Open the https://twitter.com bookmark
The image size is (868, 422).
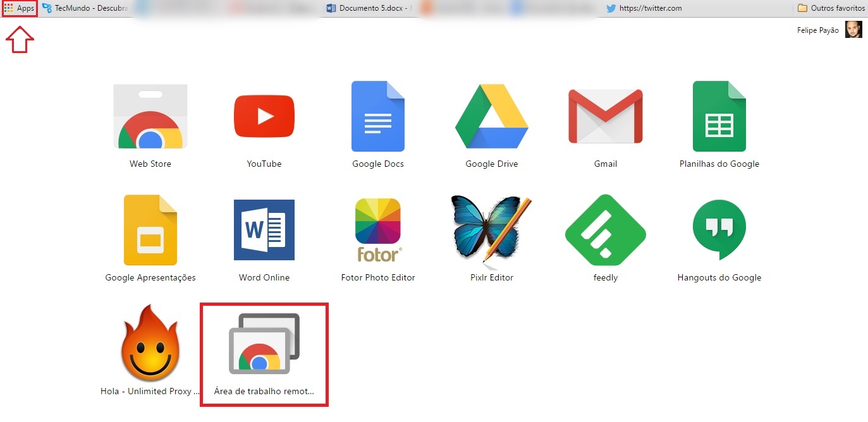[644, 8]
